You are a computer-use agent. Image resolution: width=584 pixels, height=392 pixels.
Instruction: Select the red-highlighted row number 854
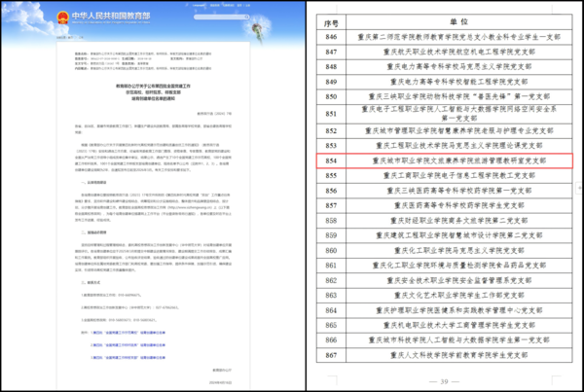click(330, 160)
